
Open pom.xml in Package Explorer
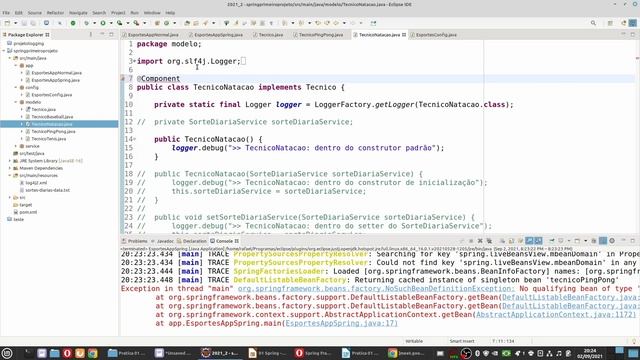[x=28, y=212]
